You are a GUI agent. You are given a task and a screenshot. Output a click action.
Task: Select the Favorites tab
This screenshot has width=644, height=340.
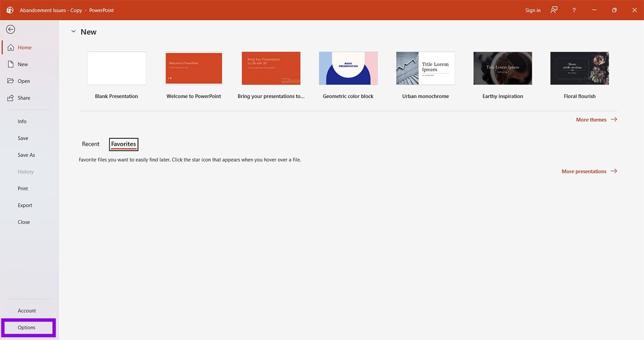123,144
